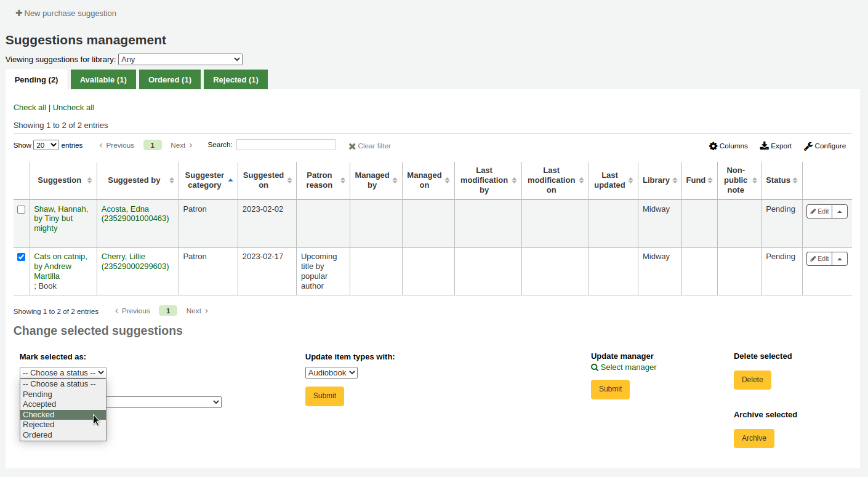The width and height of the screenshot is (868, 477).
Task: Click inside the Search field
Action: tap(286, 144)
